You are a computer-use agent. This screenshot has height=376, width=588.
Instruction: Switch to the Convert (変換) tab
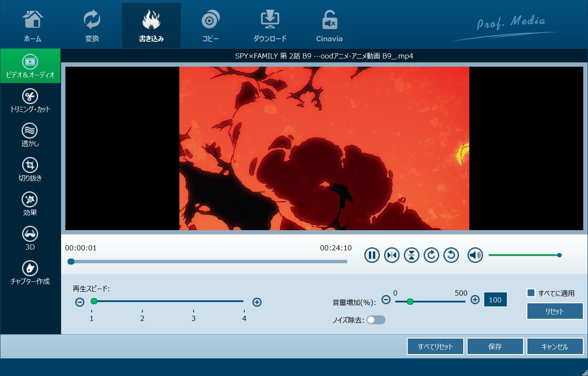coord(92,26)
